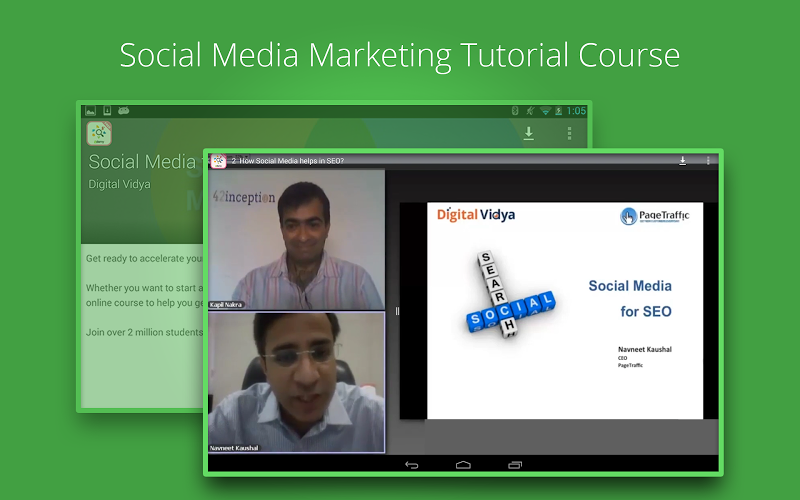Click the Social Media for SEO slide
800x500 pixels.
pyautogui.click(x=565, y=311)
